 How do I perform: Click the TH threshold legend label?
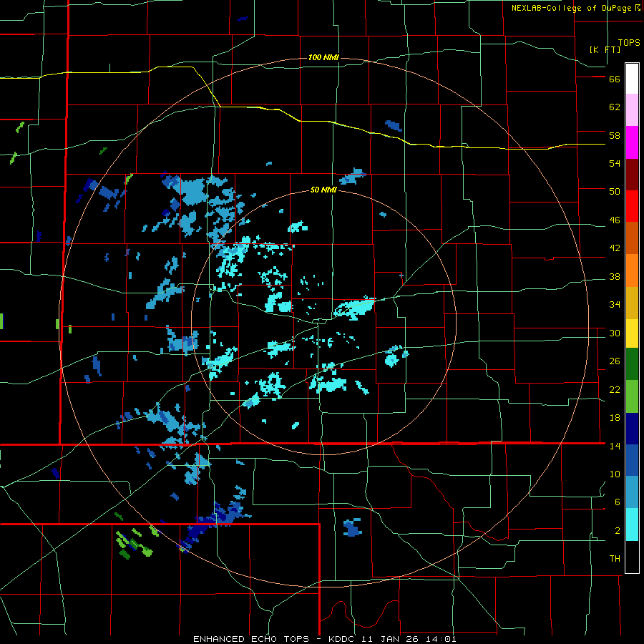click(x=615, y=559)
